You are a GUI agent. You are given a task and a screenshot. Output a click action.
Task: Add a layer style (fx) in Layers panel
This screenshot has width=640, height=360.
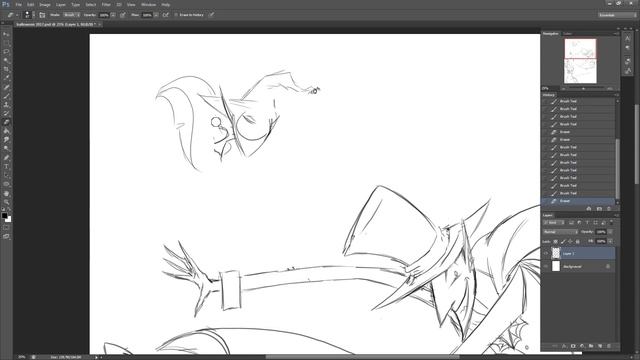[x=564, y=346]
